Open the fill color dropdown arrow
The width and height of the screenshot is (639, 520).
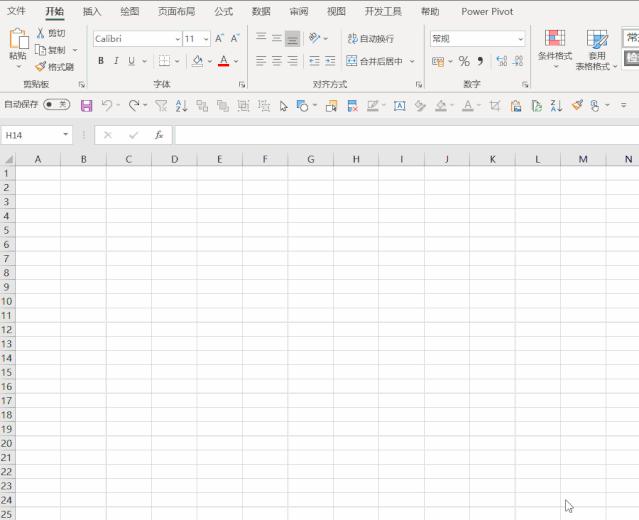click(x=210, y=62)
